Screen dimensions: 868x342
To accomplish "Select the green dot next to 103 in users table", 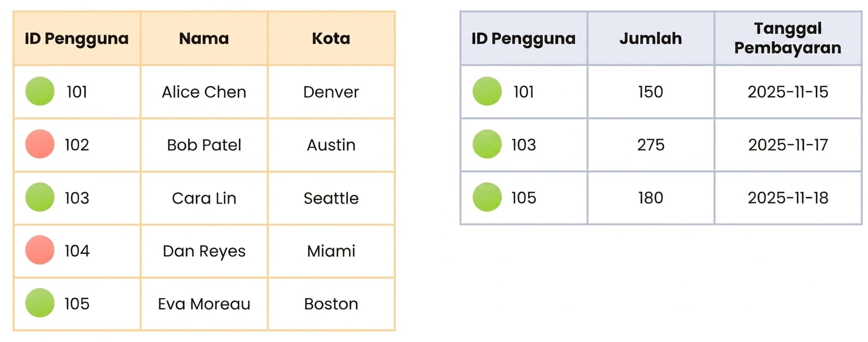I will click(40, 197).
